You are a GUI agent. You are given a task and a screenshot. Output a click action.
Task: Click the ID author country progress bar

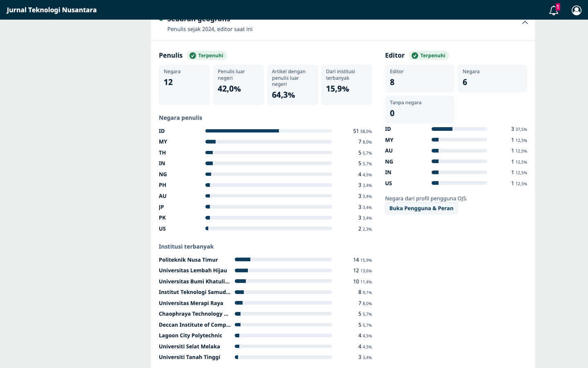(269, 131)
